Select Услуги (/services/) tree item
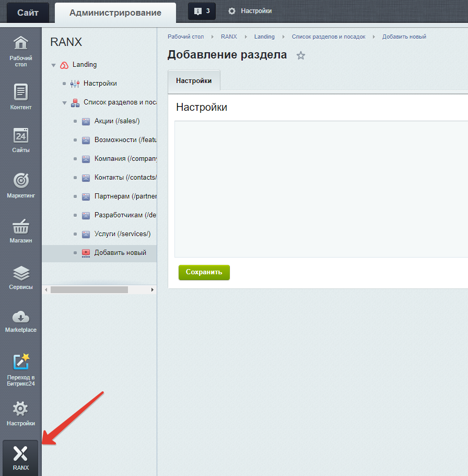Screen dimensions: 468x476 [x=122, y=234]
